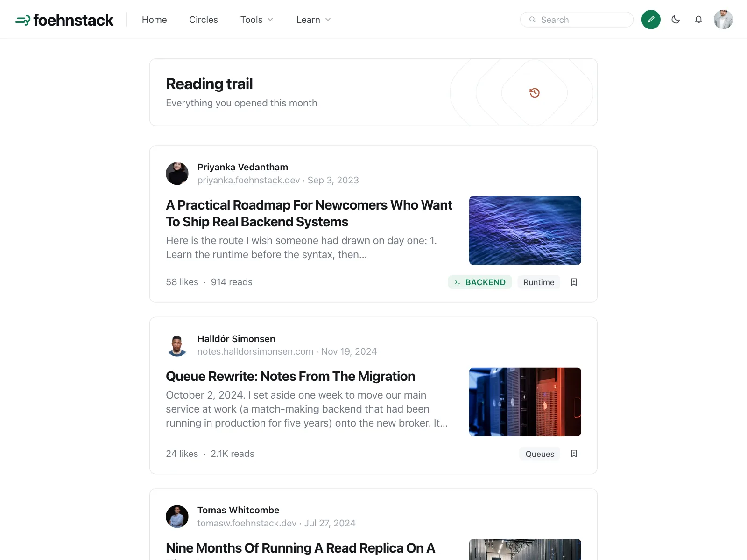Image resolution: width=747 pixels, height=560 pixels.
Task: Click the Practical Roadmap article excerpt text
Action: (301, 247)
